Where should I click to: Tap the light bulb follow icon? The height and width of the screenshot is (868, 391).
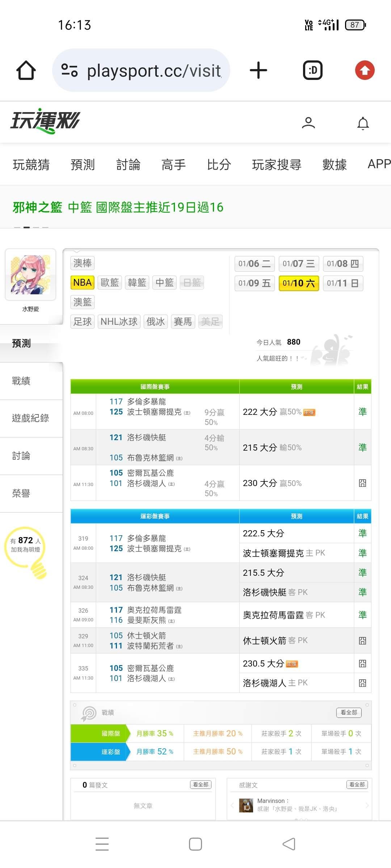26,552
